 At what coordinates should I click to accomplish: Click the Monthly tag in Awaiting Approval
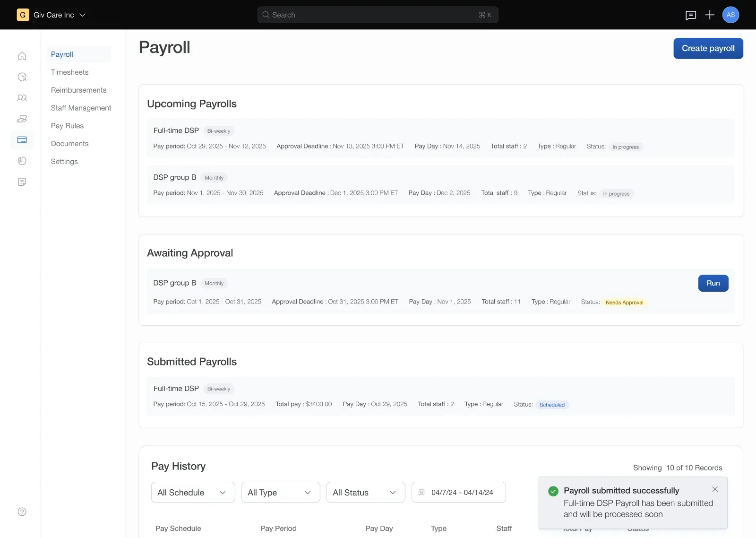tap(214, 283)
